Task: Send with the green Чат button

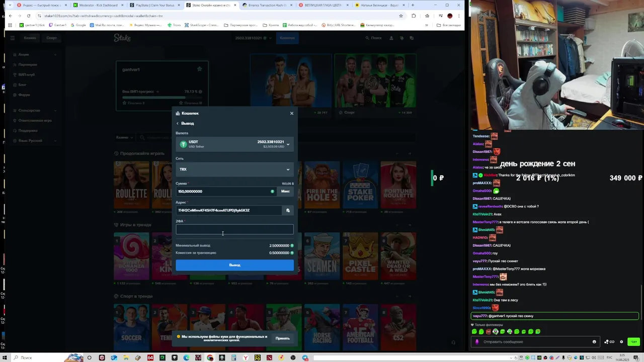Action: click(633, 342)
